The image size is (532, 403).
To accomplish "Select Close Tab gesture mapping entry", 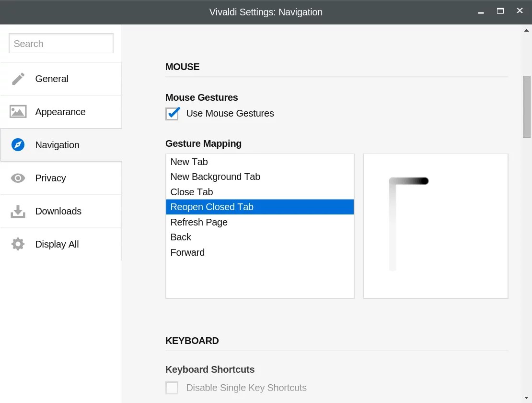I will pos(191,191).
